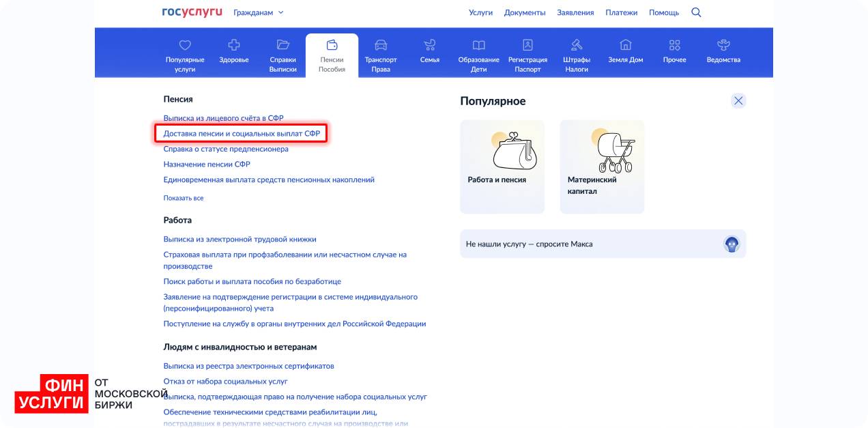Open the Прочее category menu

click(x=674, y=51)
